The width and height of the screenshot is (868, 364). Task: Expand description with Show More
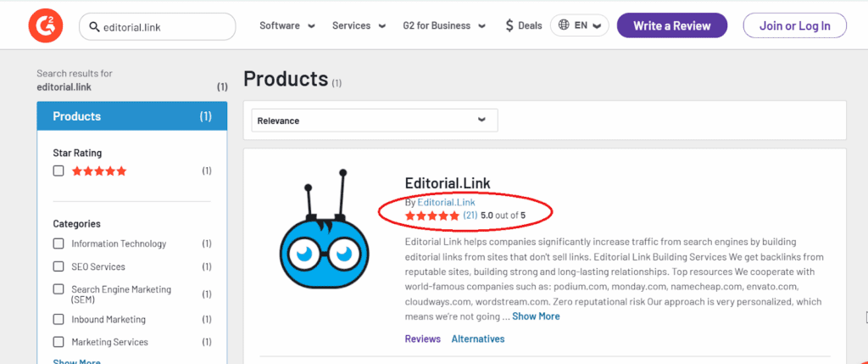pyautogui.click(x=536, y=316)
